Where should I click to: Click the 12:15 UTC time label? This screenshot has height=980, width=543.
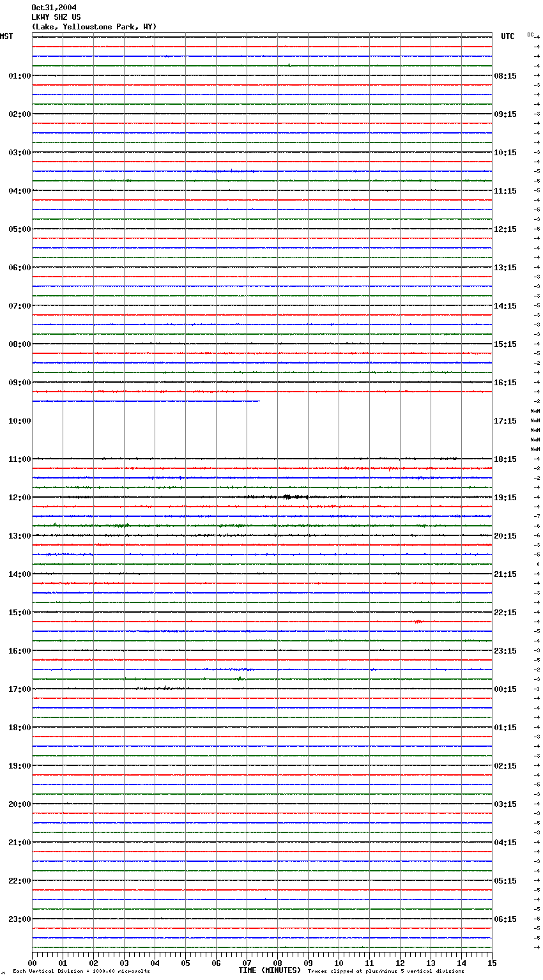pos(505,229)
